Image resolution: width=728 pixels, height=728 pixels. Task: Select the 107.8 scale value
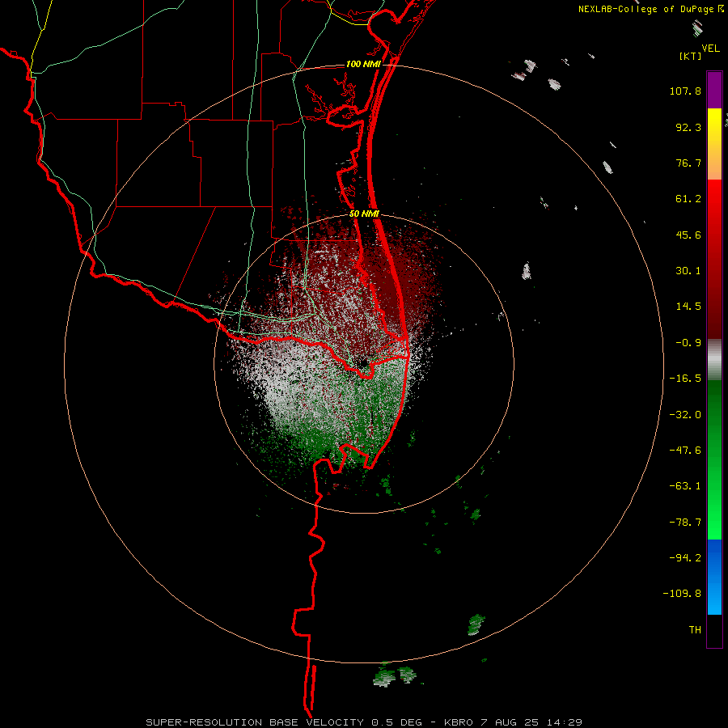[685, 91]
